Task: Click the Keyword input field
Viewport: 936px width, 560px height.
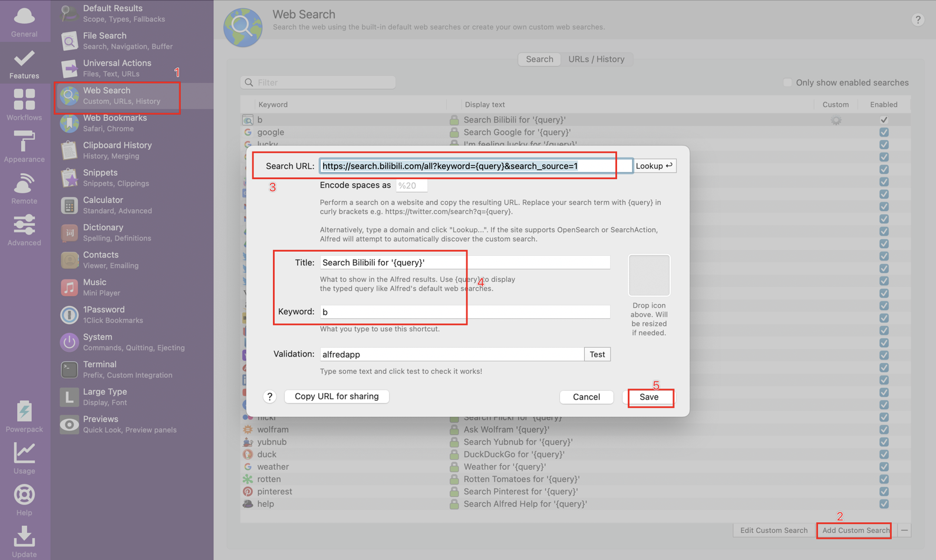Action: click(464, 312)
